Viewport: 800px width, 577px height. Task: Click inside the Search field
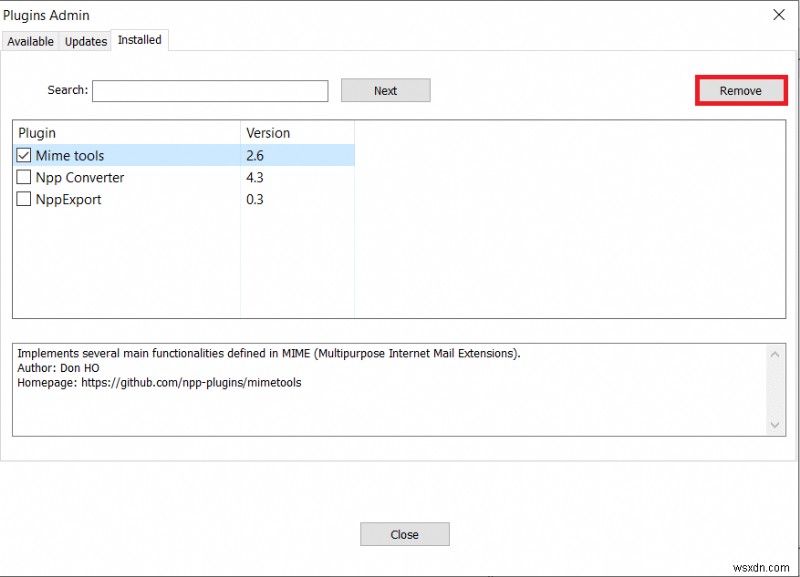tap(210, 90)
